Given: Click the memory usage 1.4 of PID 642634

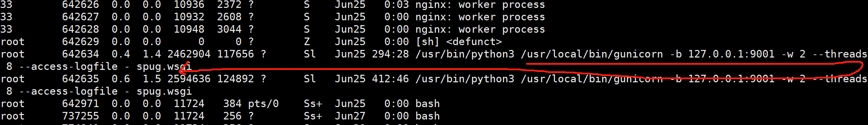Looking at the screenshot, I should tap(152, 54).
